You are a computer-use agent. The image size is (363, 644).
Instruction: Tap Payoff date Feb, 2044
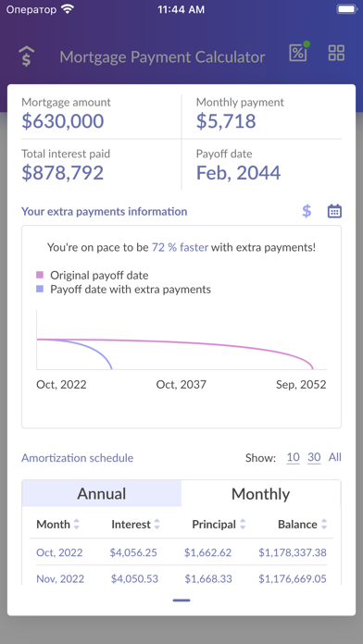238,172
